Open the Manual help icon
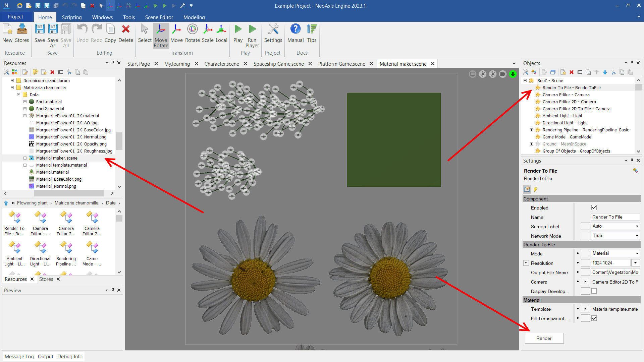644x362 pixels. tap(295, 29)
